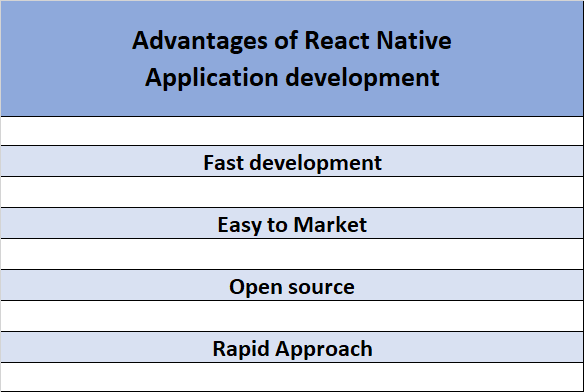584x392 pixels.
Task: Click the word "Market" in the table
Action: (330, 225)
